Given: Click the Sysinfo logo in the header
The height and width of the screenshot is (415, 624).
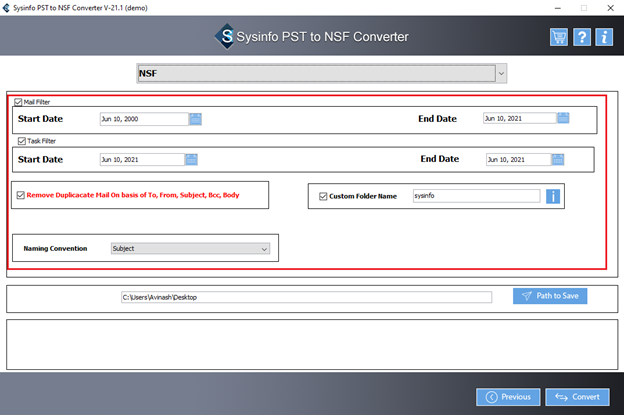Looking at the screenshot, I should point(226,37).
